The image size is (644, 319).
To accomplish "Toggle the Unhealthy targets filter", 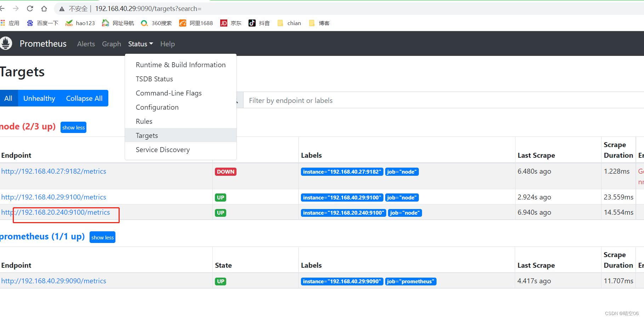I will (39, 98).
